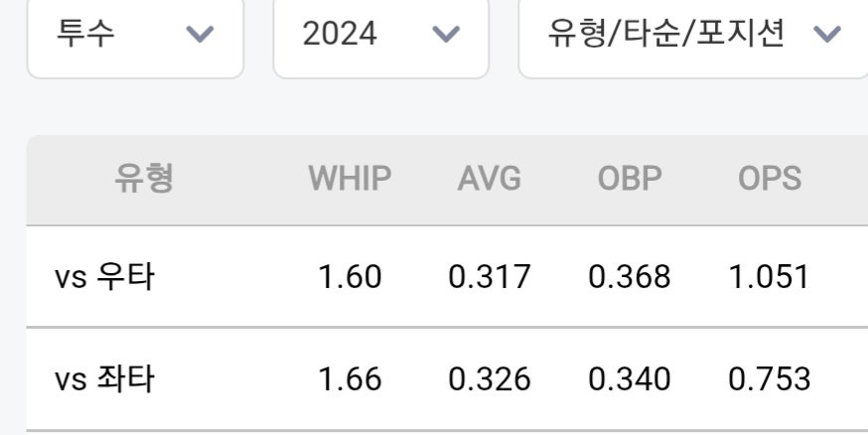Click AVG value 0.326

coord(490,379)
